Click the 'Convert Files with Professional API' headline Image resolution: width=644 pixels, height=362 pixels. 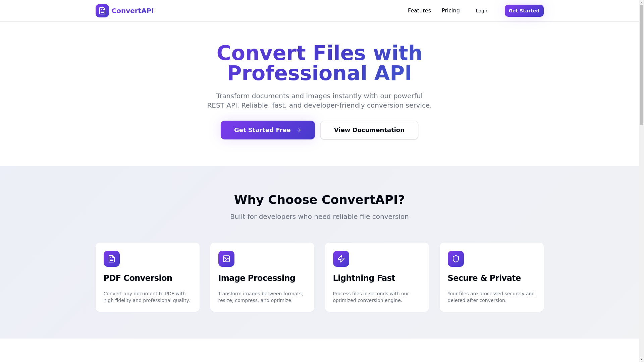tap(319, 63)
